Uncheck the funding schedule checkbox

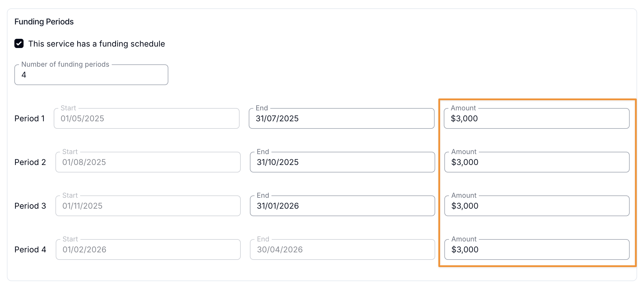click(x=19, y=44)
